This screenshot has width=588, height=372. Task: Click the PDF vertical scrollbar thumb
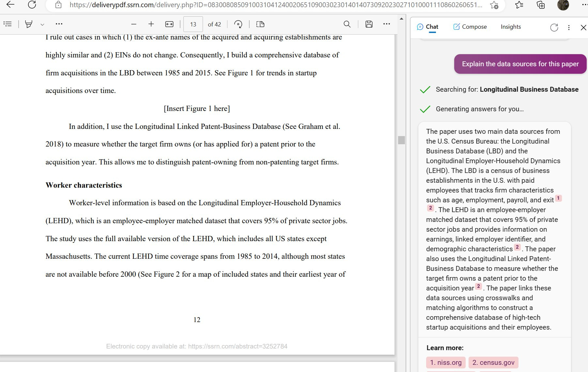point(402,140)
